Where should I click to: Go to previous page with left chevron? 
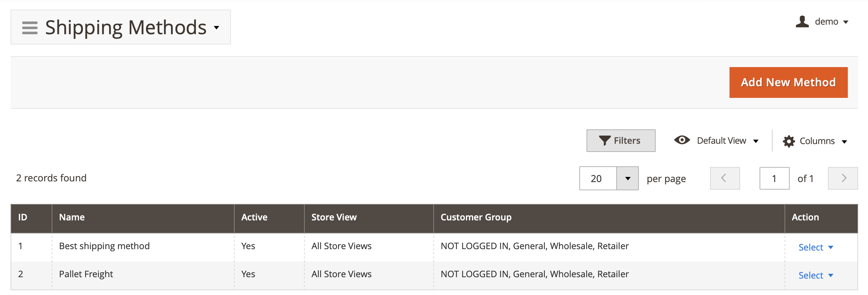click(725, 178)
